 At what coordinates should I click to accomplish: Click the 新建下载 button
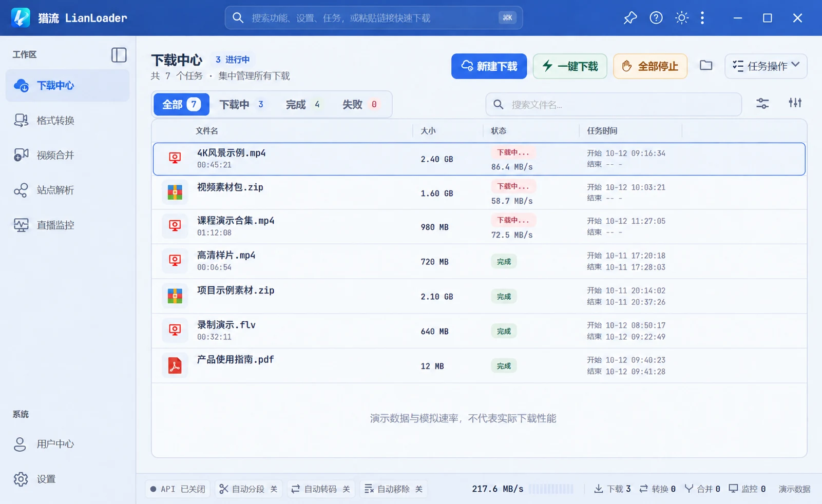pyautogui.click(x=489, y=66)
